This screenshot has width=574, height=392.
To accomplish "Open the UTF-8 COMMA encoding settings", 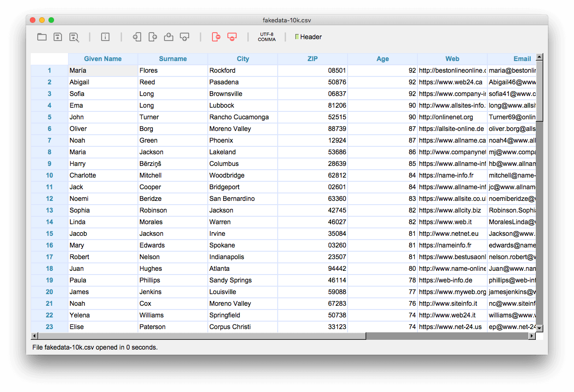I will click(266, 37).
